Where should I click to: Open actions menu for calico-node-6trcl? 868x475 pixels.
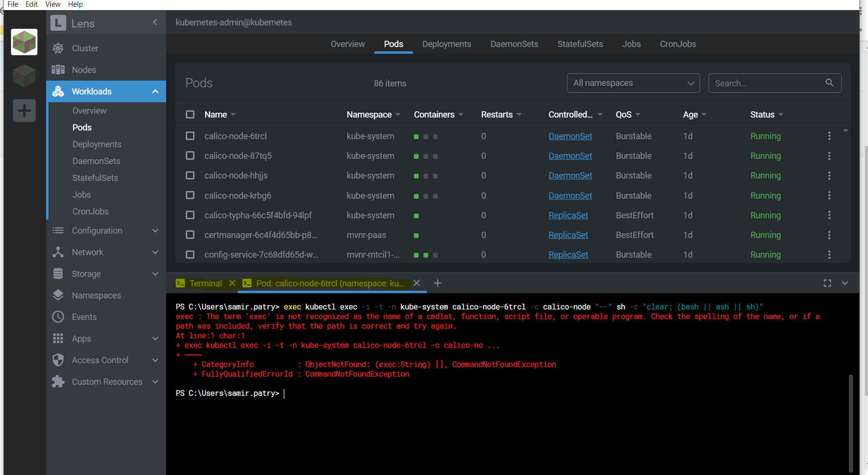(x=829, y=136)
